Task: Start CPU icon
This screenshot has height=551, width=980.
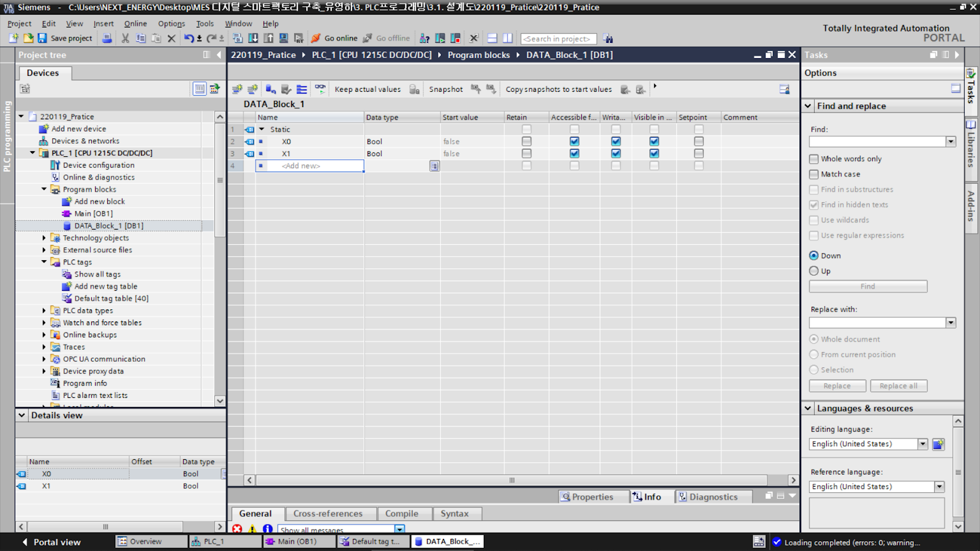Action: (440, 38)
